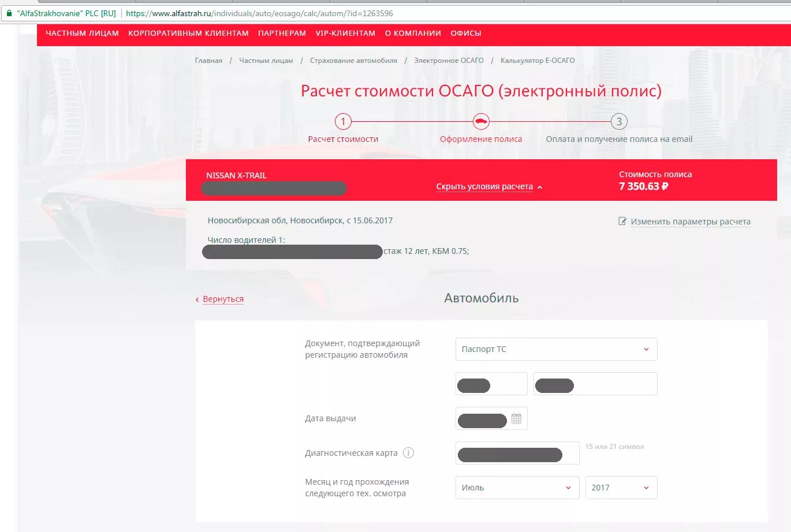Go to Частным лицам breadcrumb link
The width and height of the screenshot is (791, 532).
266,60
